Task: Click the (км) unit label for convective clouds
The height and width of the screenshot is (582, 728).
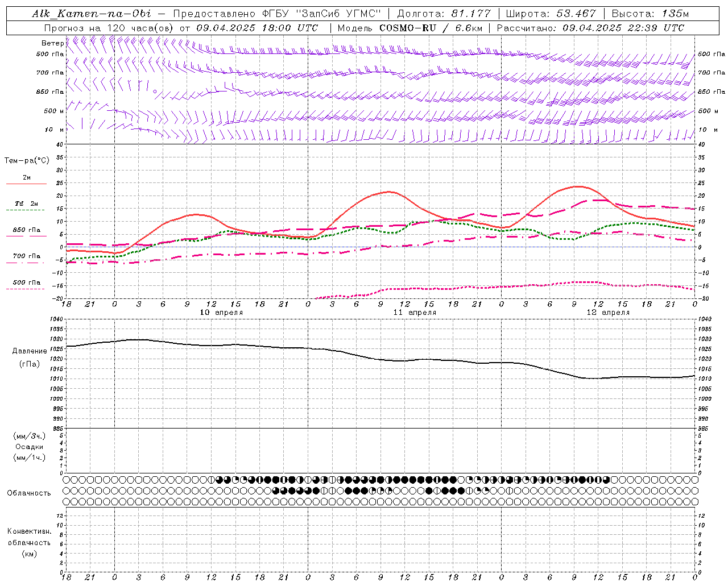Action: [x=29, y=554]
